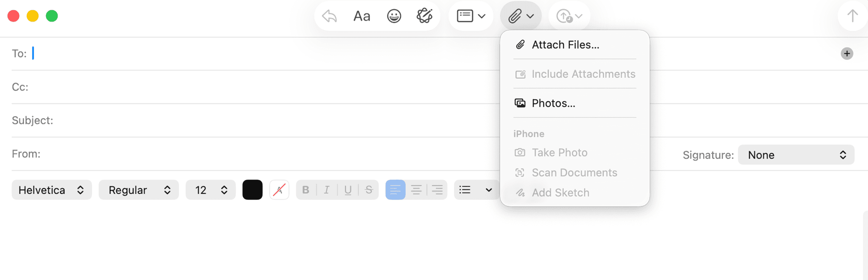868x280 pixels.
Task: Select align left text button
Action: [x=395, y=190]
